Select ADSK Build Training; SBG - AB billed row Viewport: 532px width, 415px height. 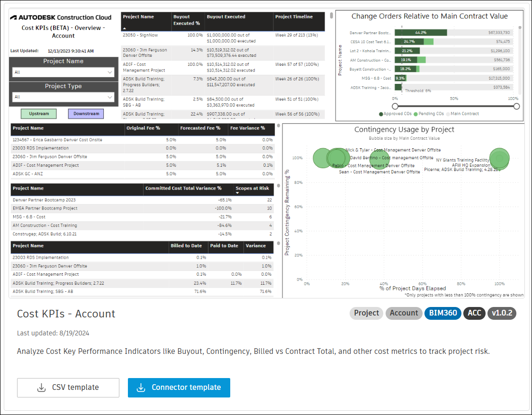pyautogui.click(x=143, y=291)
